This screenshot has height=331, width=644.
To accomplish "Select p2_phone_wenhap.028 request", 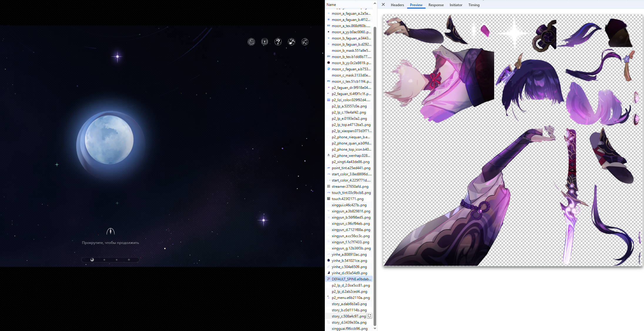I will (349, 156).
